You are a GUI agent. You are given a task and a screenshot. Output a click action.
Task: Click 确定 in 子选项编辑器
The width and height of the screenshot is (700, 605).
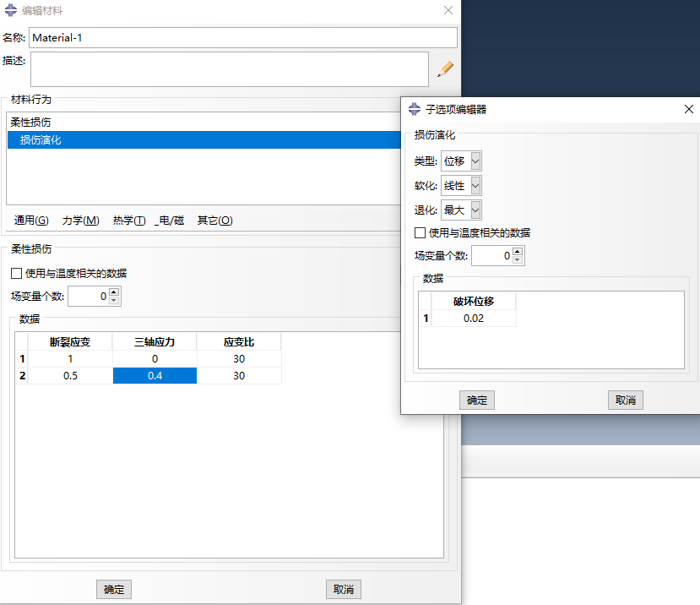[477, 400]
